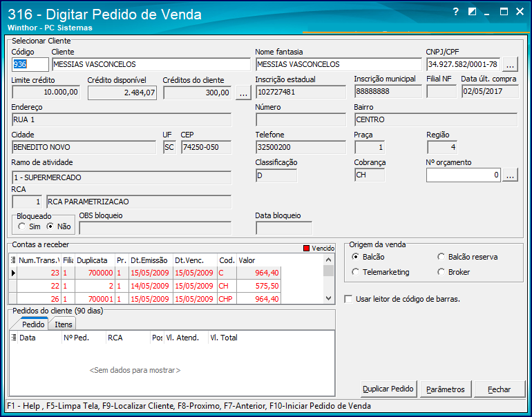Click the Código input field with 936
Screen dimensions: 532x417
30,64
